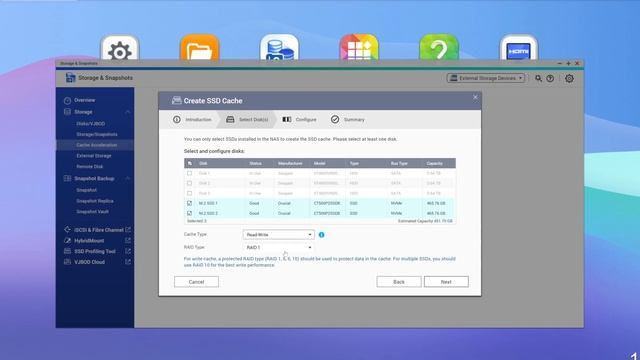The width and height of the screenshot is (640, 360).
Task: Close the Create SSD Cache dialog
Action: click(x=475, y=97)
